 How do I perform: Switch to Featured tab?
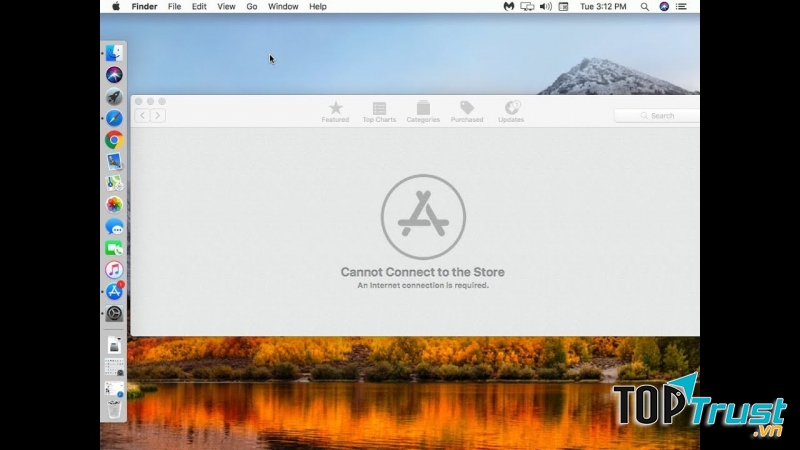[335, 112]
